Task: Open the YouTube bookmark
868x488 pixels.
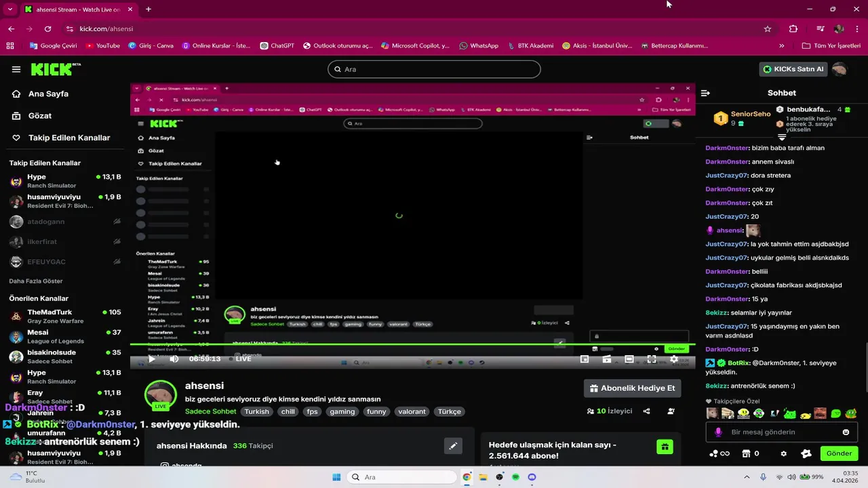Action: (103, 46)
